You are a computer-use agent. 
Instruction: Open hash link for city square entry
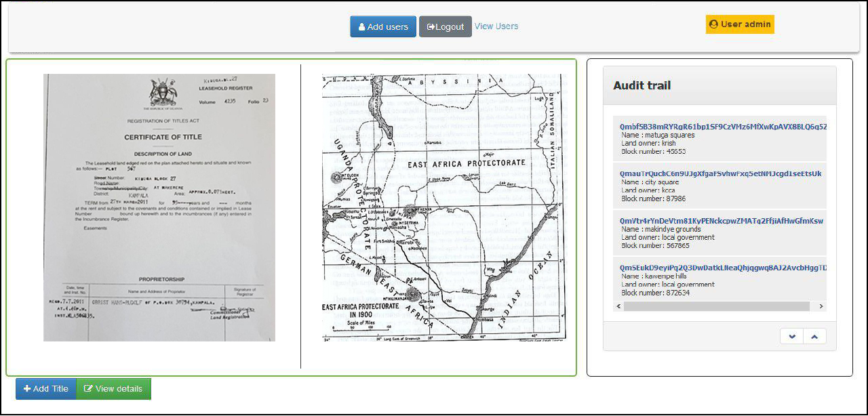(720, 174)
